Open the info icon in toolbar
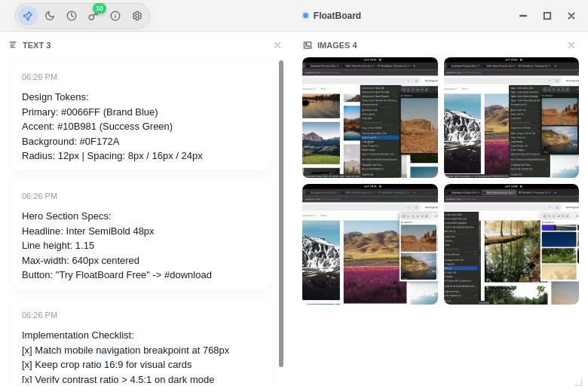The width and height of the screenshot is (588, 392). tap(115, 16)
